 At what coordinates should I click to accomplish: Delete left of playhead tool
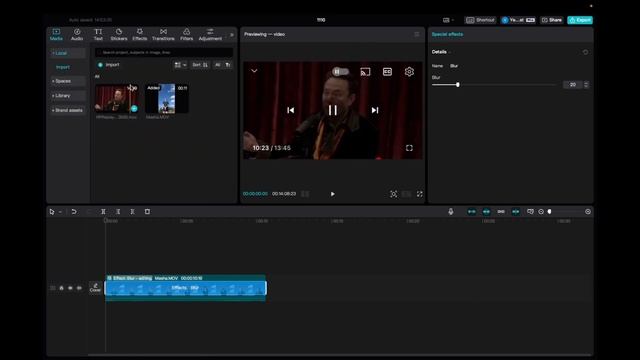(118, 212)
